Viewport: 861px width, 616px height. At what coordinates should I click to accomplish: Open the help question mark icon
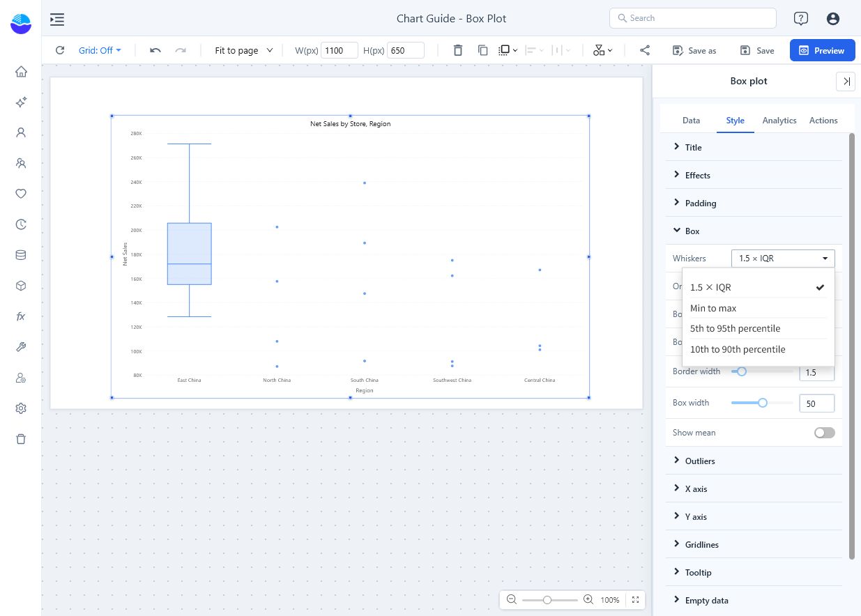801,19
